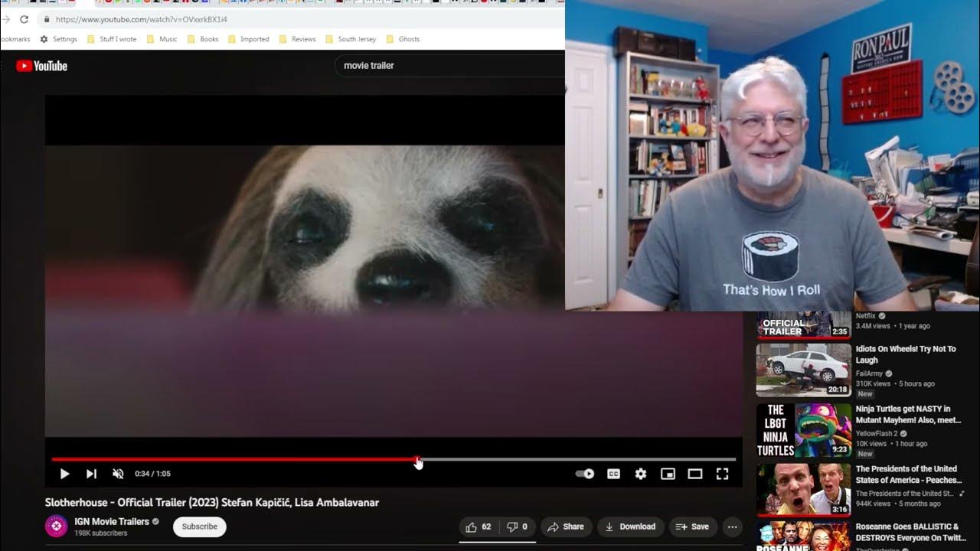980x551 pixels.
Task: Dislike the Slotherhouse trailer
Action: [517, 527]
